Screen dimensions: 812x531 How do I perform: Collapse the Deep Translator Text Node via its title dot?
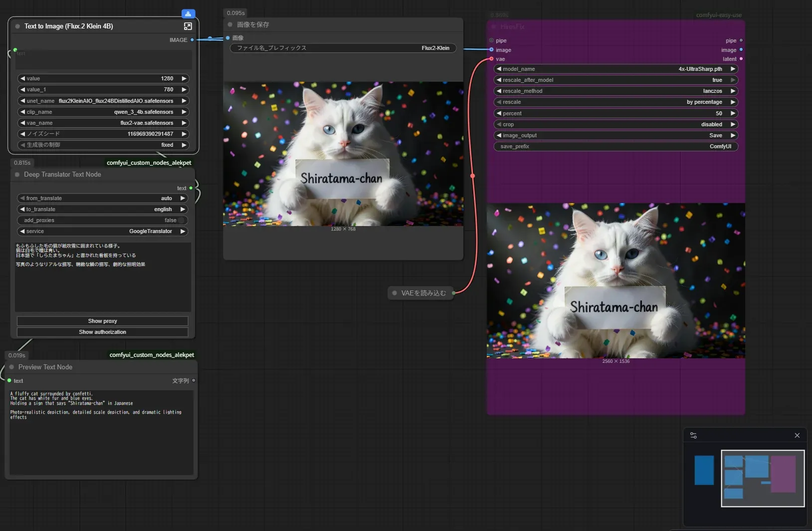[x=17, y=174]
